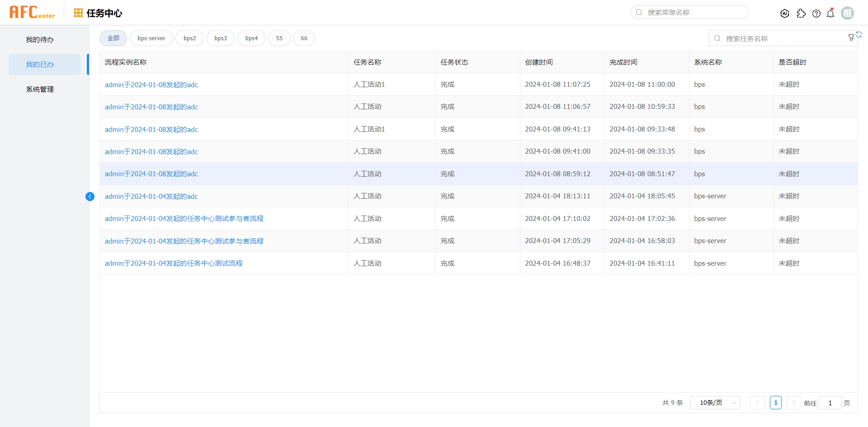Activate the 66 filter tag
Viewport: 868px width, 427px height.
pyautogui.click(x=304, y=38)
